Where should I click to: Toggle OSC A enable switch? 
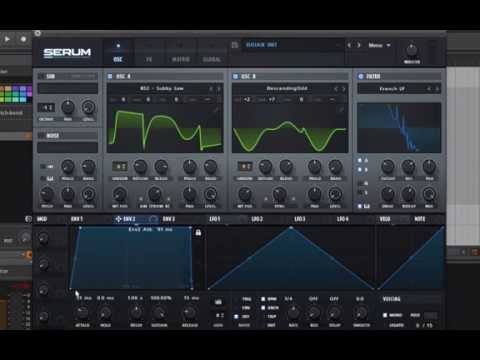(x=110, y=76)
